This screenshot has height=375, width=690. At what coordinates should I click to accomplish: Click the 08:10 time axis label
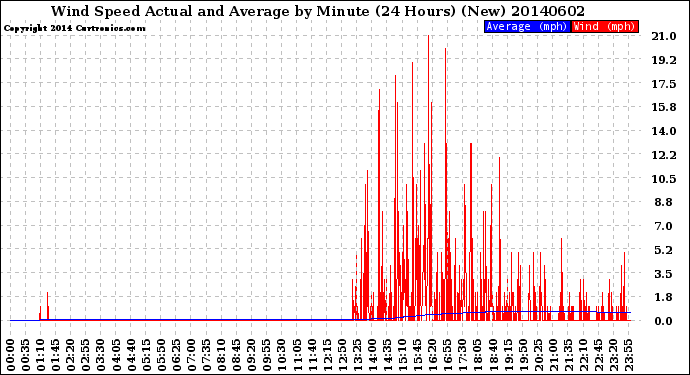[x=222, y=355]
